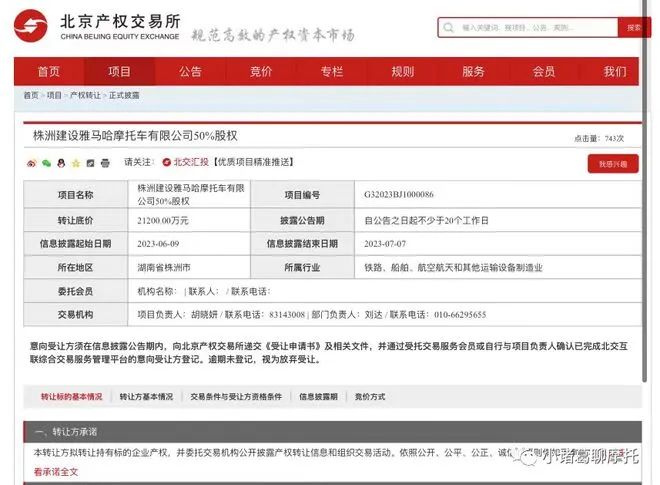This screenshot has height=485, width=660.
Task: Click the star favorite icon
Action: click(76, 163)
